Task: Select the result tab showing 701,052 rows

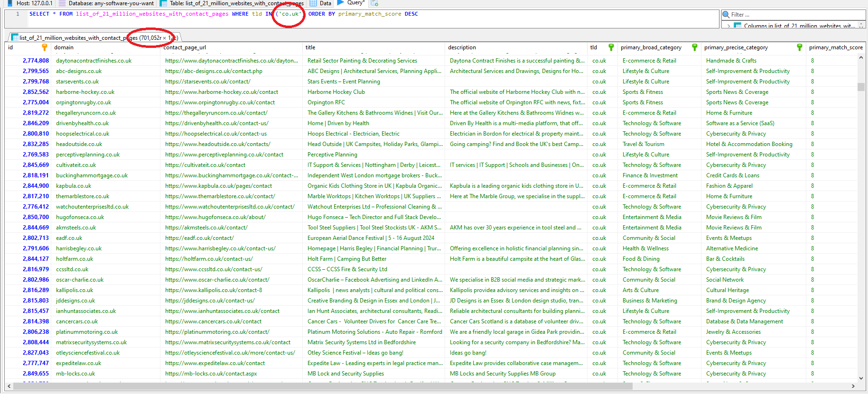Action: point(94,37)
